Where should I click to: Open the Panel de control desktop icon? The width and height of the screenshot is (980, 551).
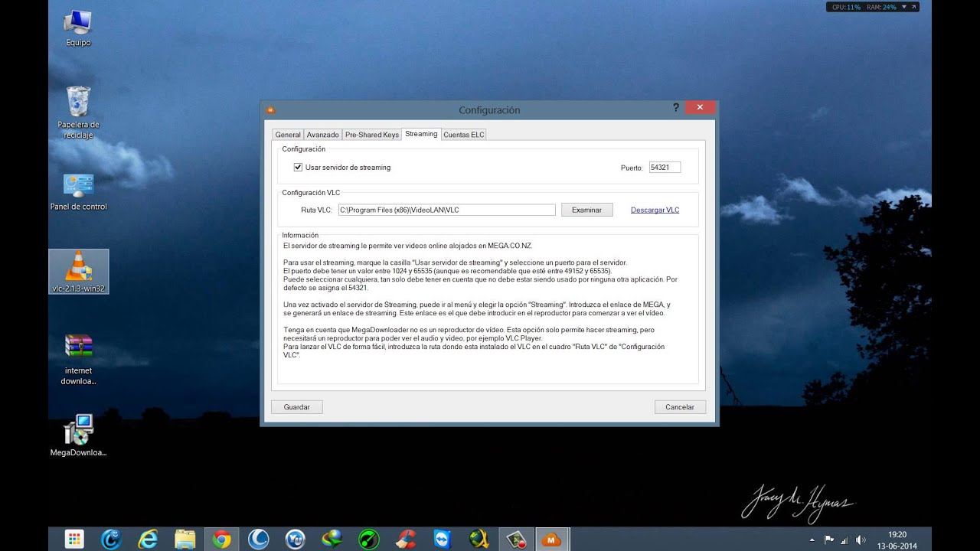(x=78, y=192)
